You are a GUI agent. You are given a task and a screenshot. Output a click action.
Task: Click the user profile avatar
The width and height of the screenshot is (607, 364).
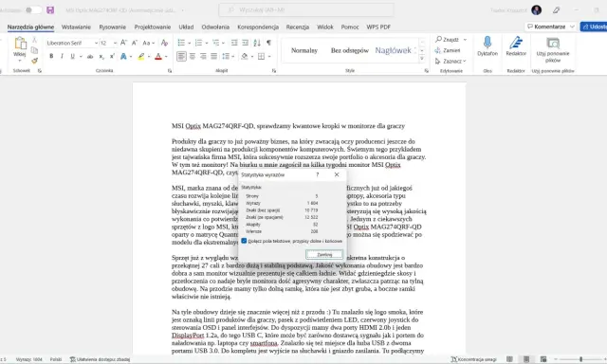tap(536, 10)
